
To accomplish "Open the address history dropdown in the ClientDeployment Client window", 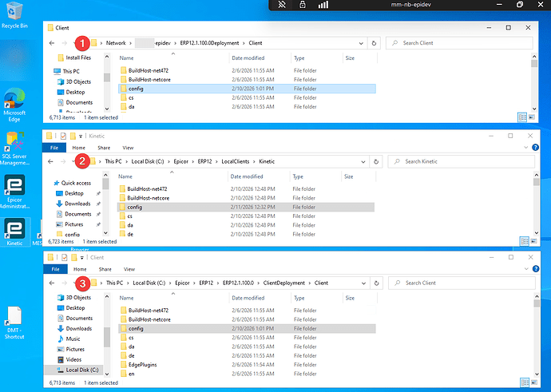I will pyautogui.click(x=363, y=283).
